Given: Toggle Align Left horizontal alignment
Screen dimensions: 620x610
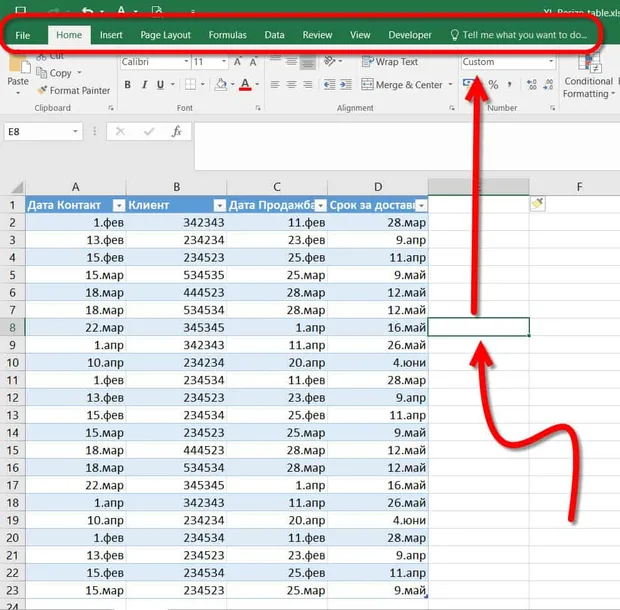Looking at the screenshot, I should pos(275,84).
